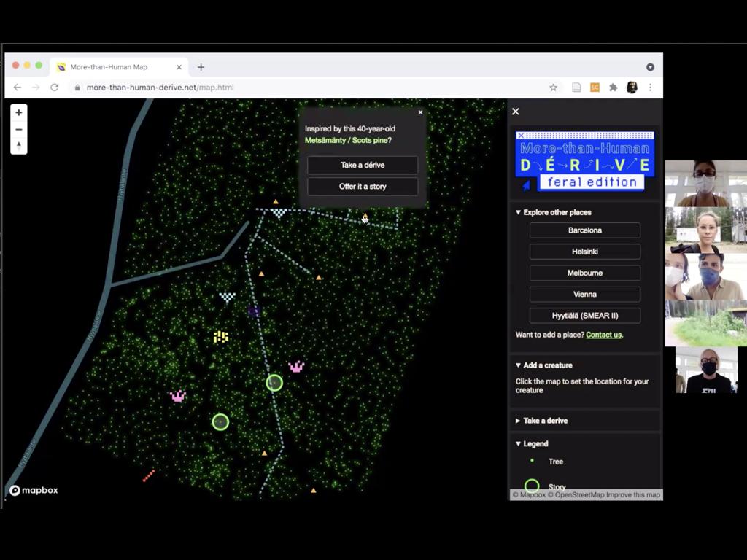This screenshot has width=747, height=560.
Task: Go to the Vienna map
Action: tap(584, 295)
